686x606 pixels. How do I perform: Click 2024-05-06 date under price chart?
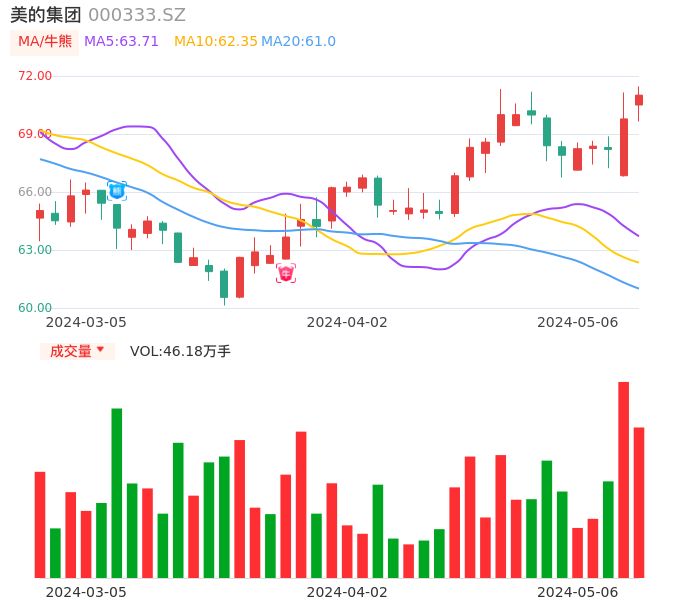click(x=578, y=322)
